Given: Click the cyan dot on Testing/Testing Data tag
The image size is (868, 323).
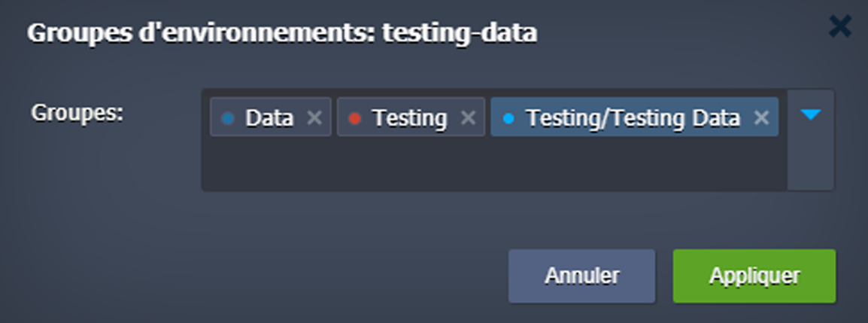Looking at the screenshot, I should pyautogui.click(x=508, y=118).
